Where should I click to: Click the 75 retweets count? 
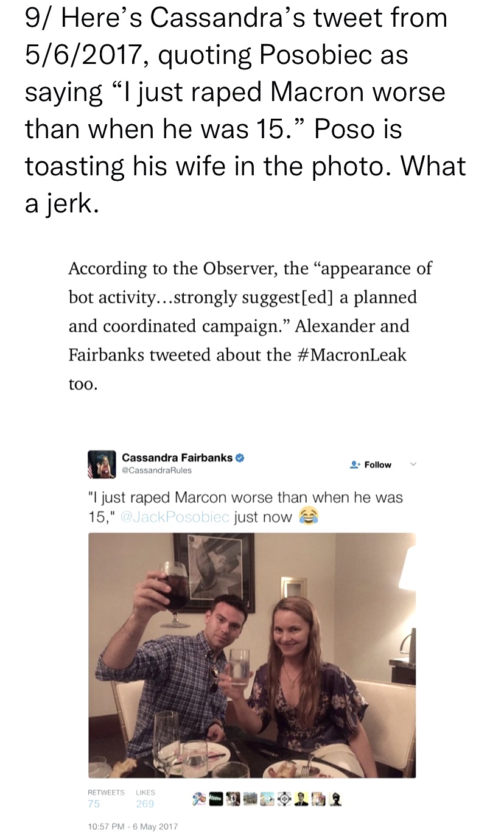(x=94, y=804)
